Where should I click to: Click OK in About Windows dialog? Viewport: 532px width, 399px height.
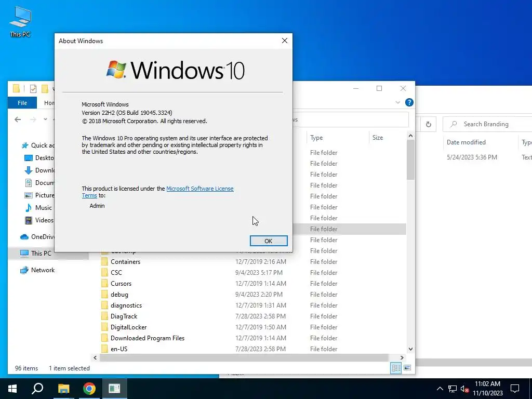click(269, 241)
